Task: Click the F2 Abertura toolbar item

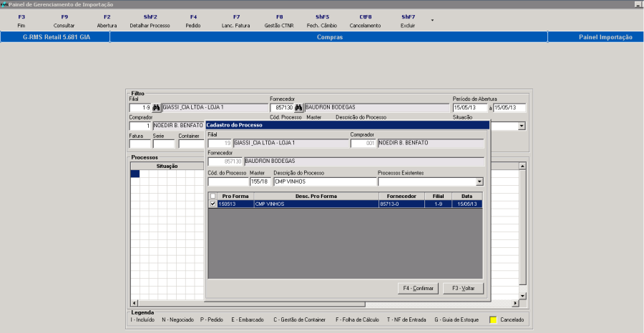Action: [107, 21]
